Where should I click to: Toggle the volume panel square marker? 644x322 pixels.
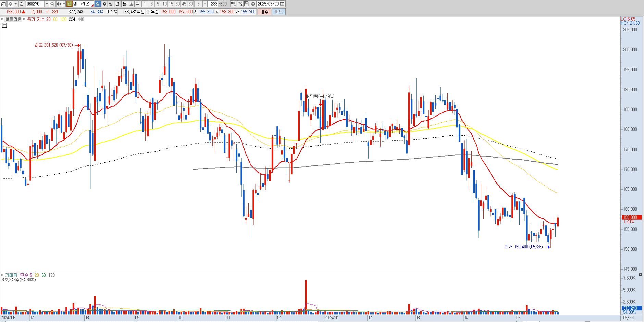(x=2, y=275)
